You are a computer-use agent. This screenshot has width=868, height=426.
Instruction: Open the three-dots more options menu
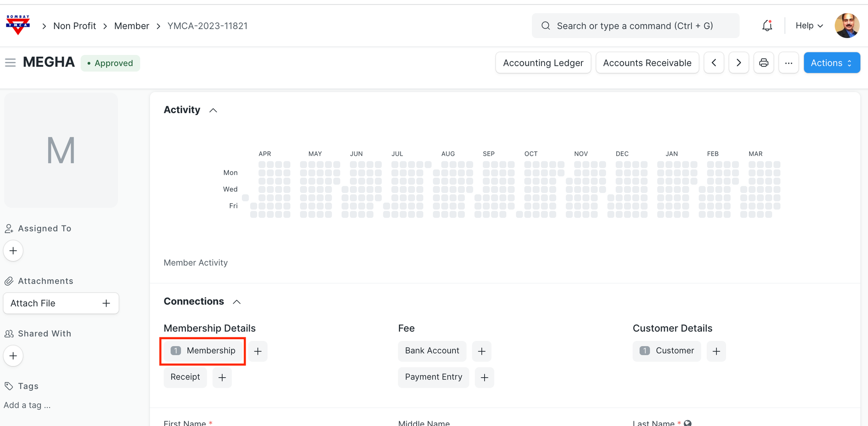tap(788, 63)
